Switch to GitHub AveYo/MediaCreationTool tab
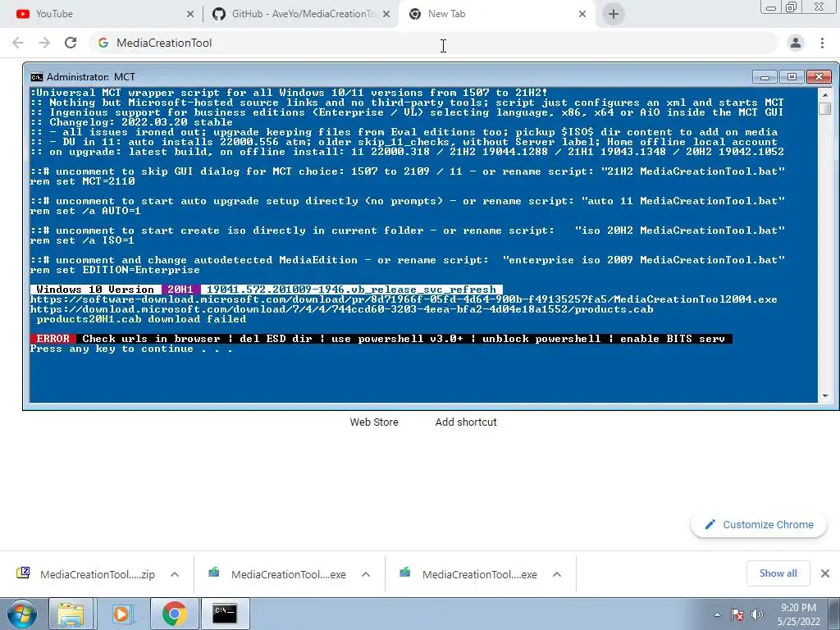The image size is (840, 630). [303, 14]
